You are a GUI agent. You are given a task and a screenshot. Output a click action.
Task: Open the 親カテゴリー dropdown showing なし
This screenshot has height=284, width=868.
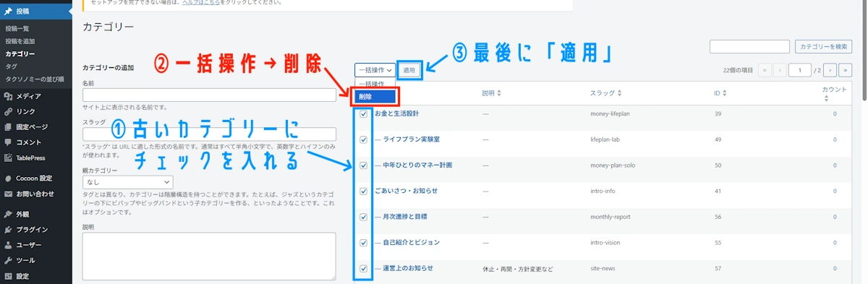[x=128, y=182]
